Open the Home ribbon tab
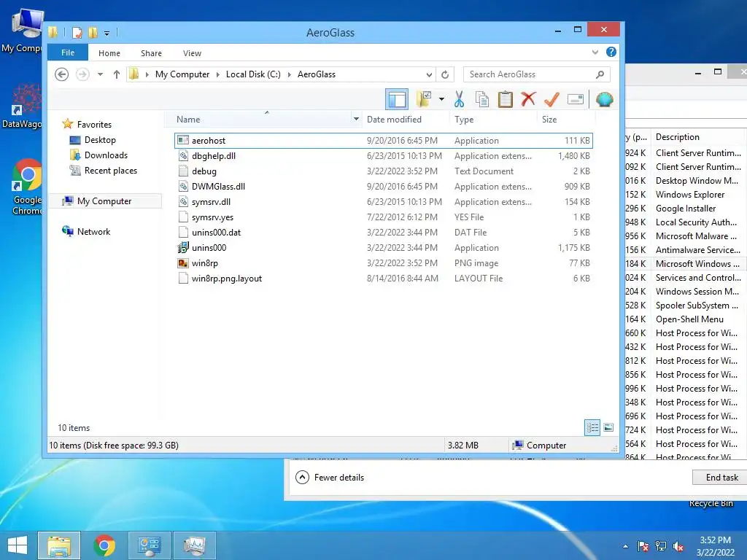Viewport: 747px width, 560px height. pos(109,52)
